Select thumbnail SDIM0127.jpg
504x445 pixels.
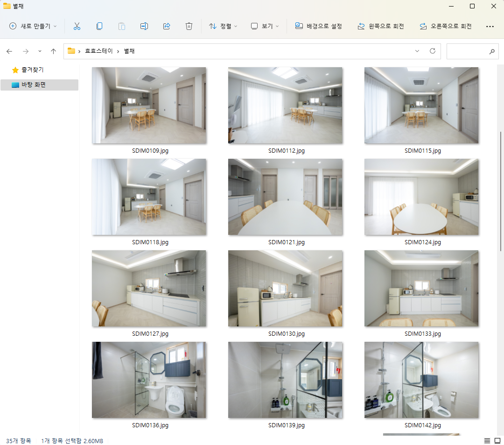149,289
